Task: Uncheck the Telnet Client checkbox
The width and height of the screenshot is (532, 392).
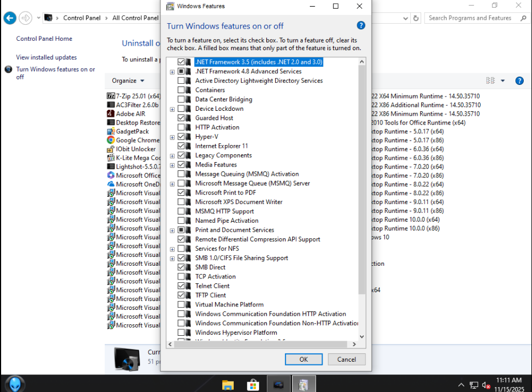Action: (x=181, y=286)
